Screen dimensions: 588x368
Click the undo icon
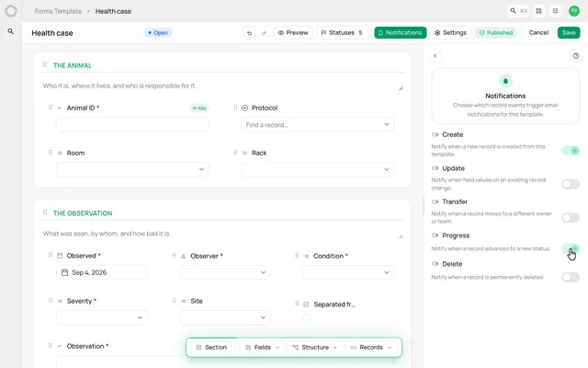click(x=249, y=33)
